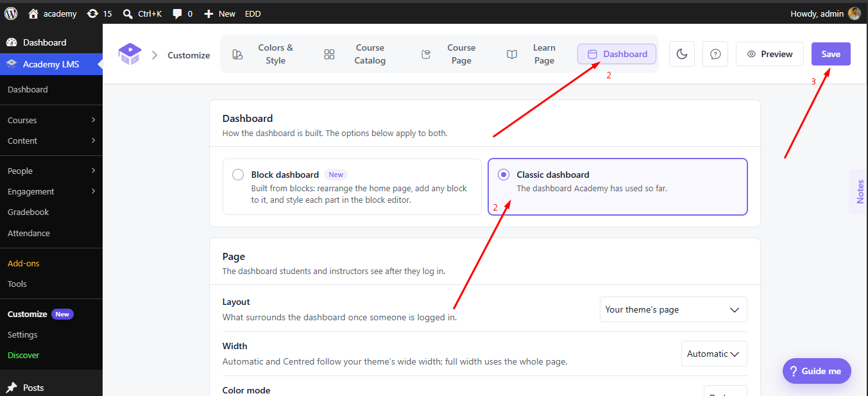Screen dimensions: 868x396
Task: Open Ctrl+K search in admin bar
Action: [x=142, y=13]
